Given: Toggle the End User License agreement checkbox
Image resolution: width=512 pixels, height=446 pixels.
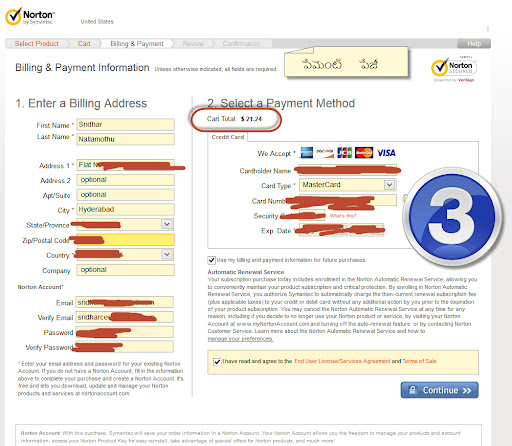Looking at the screenshot, I should pyautogui.click(x=217, y=362).
